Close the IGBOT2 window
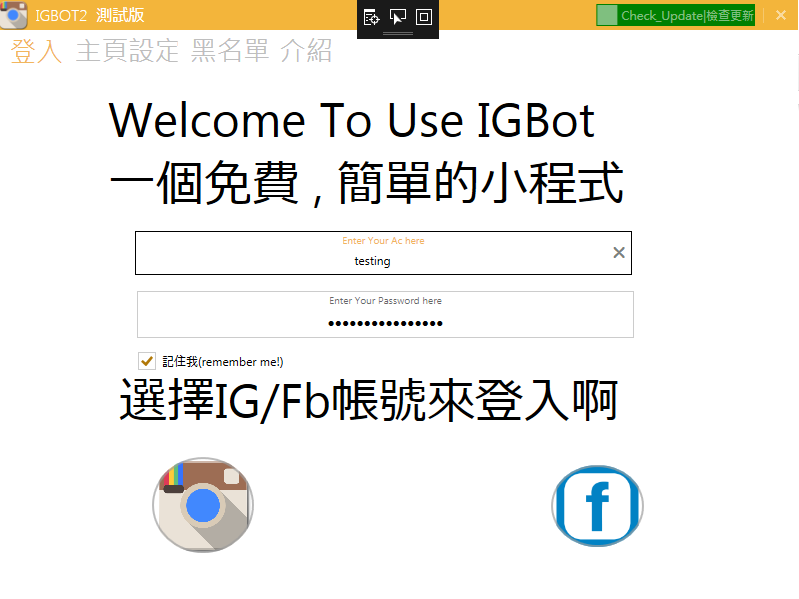799x599 pixels. pos(781,15)
